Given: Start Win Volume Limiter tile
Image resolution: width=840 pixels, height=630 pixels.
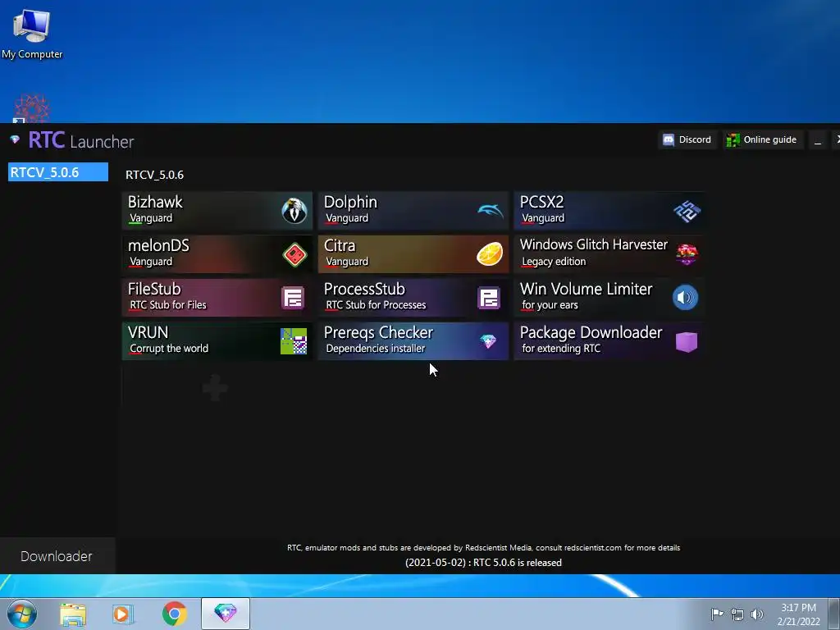Looking at the screenshot, I should 609,297.
